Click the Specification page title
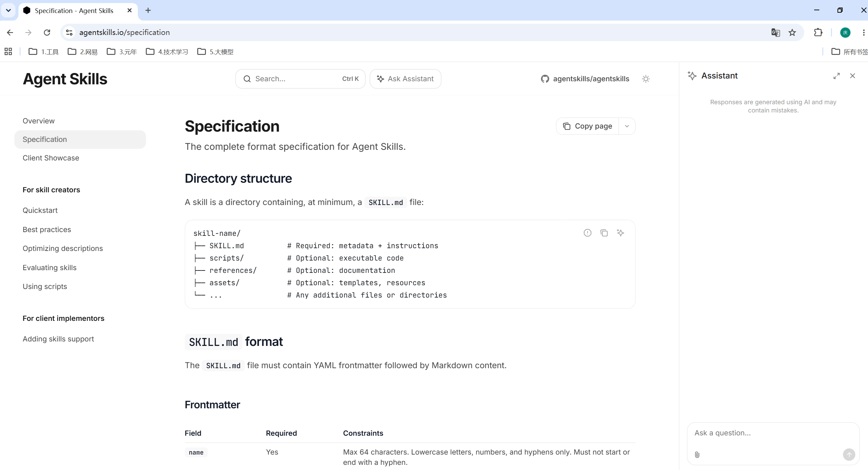Screen dimensions: 868x470 tap(232, 126)
